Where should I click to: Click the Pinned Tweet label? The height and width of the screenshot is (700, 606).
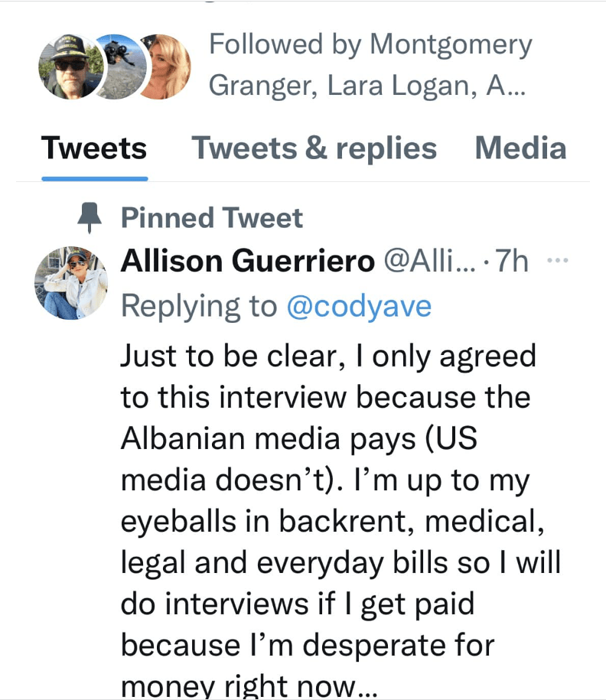coord(212,218)
